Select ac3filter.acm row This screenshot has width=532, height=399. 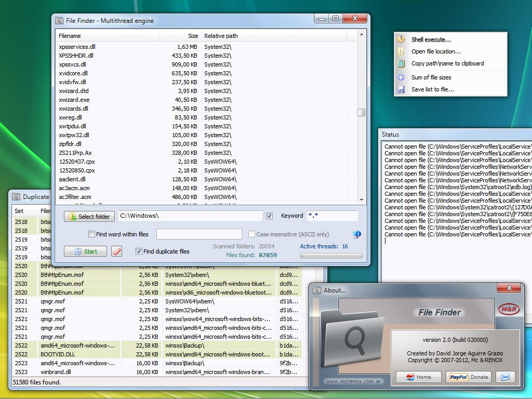(206, 197)
